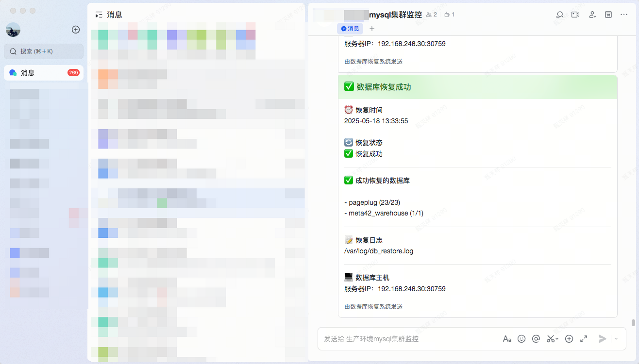Expand the message editor to fullscreen
Image resolution: width=639 pixels, height=364 pixels.
tap(584, 338)
